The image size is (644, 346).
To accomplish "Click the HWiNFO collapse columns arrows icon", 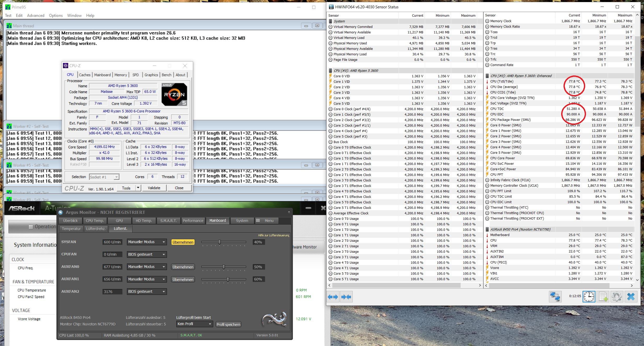I will (x=346, y=297).
